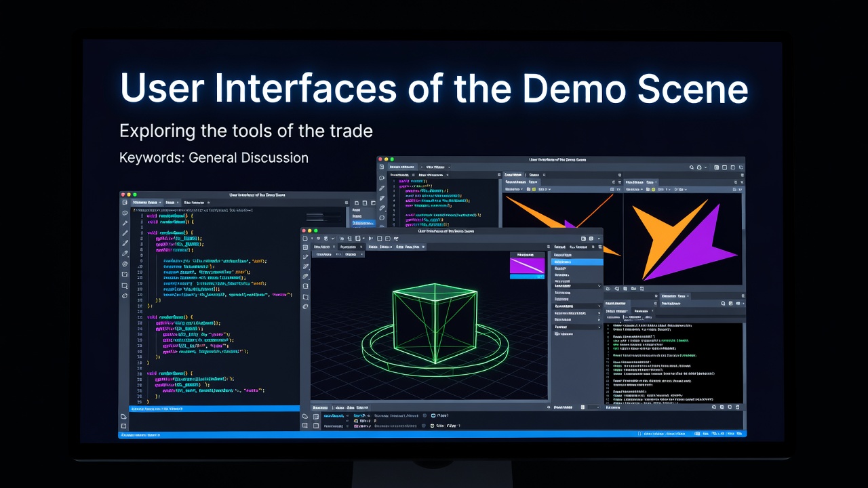This screenshot has width=868, height=488.
Task: Open the dropdown field at cube window's bottom-right
Action: point(594,407)
